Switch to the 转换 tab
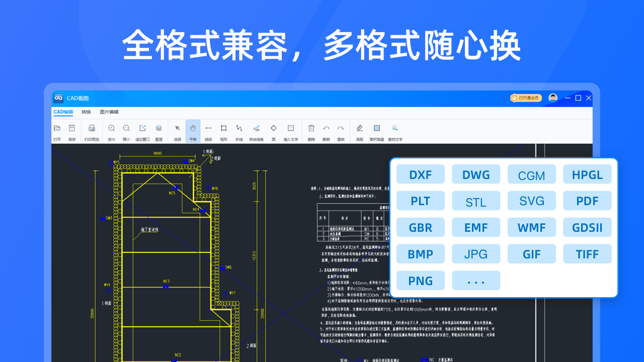This screenshot has width=644, height=362. [87, 112]
